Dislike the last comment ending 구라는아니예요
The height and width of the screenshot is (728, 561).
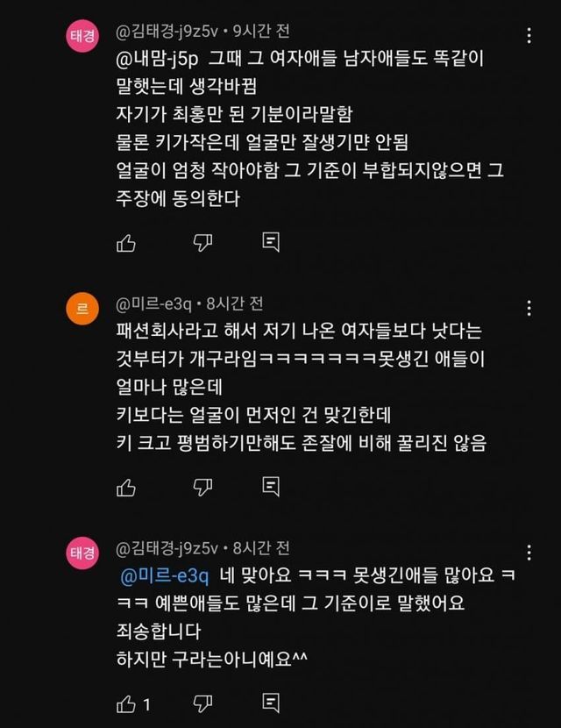click(202, 703)
